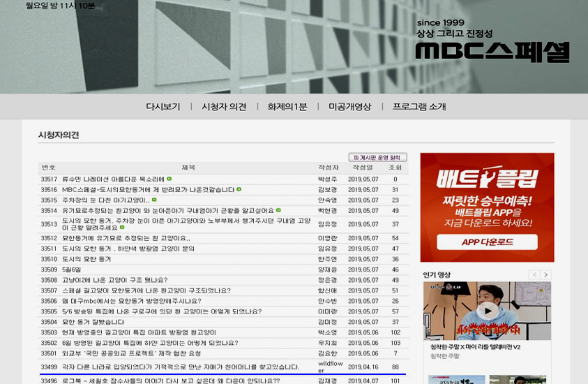Open the 시청자 의견 menu item
Viewport: 588px width, 384px height.
(x=223, y=107)
